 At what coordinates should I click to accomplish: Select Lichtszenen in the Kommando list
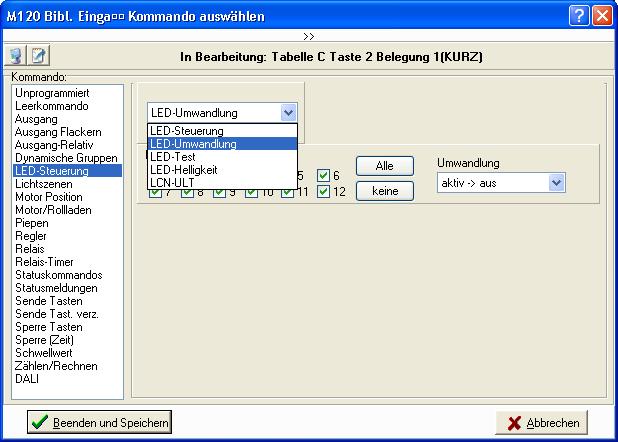[44, 184]
